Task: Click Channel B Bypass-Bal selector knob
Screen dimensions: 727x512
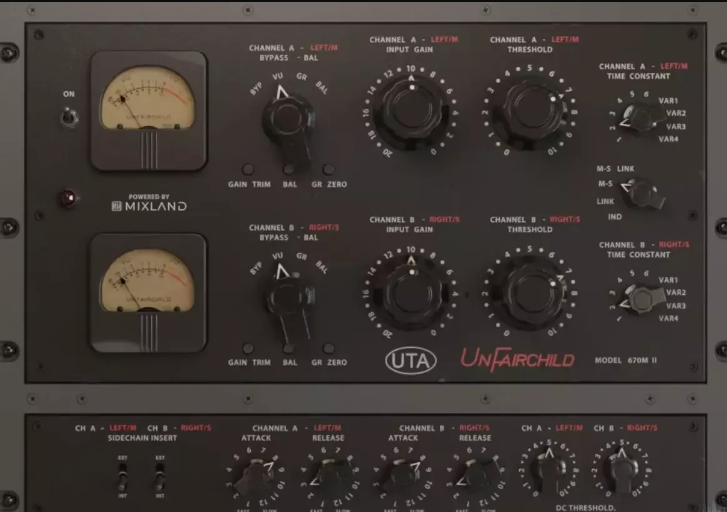Action: (288, 299)
